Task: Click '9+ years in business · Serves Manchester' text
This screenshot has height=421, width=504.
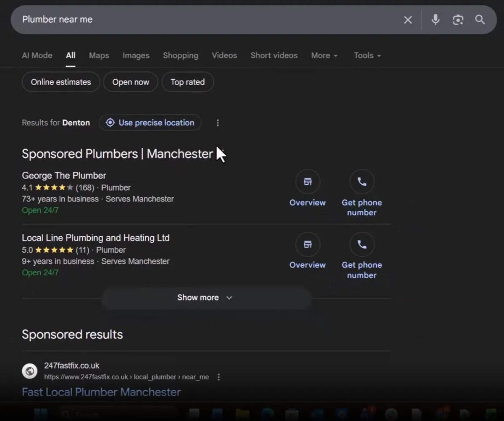Action: click(x=96, y=261)
